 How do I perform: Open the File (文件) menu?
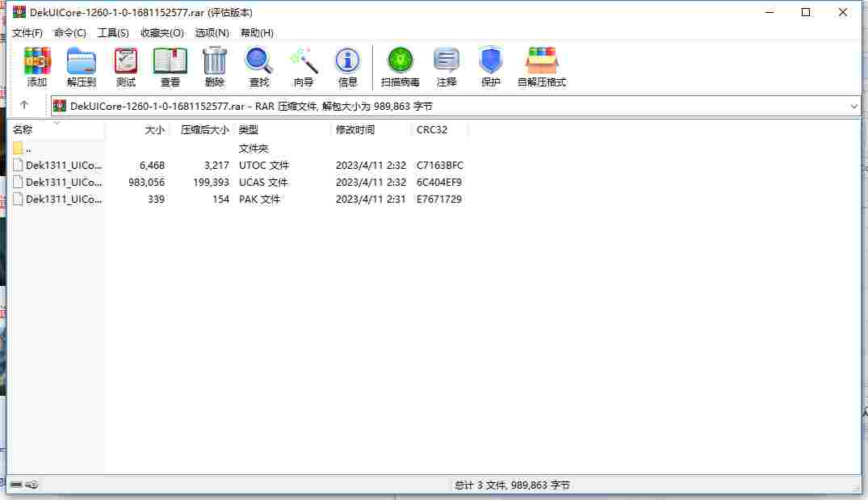click(27, 32)
